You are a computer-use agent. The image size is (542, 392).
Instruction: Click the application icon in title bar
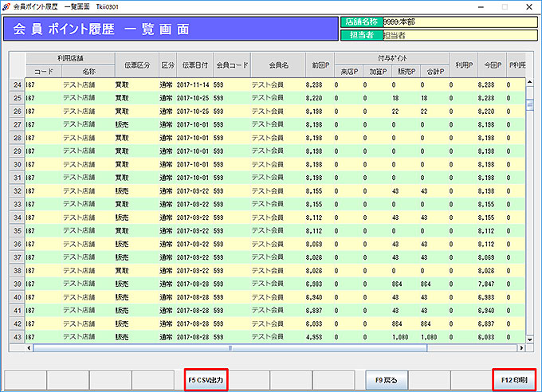coord(7,5)
